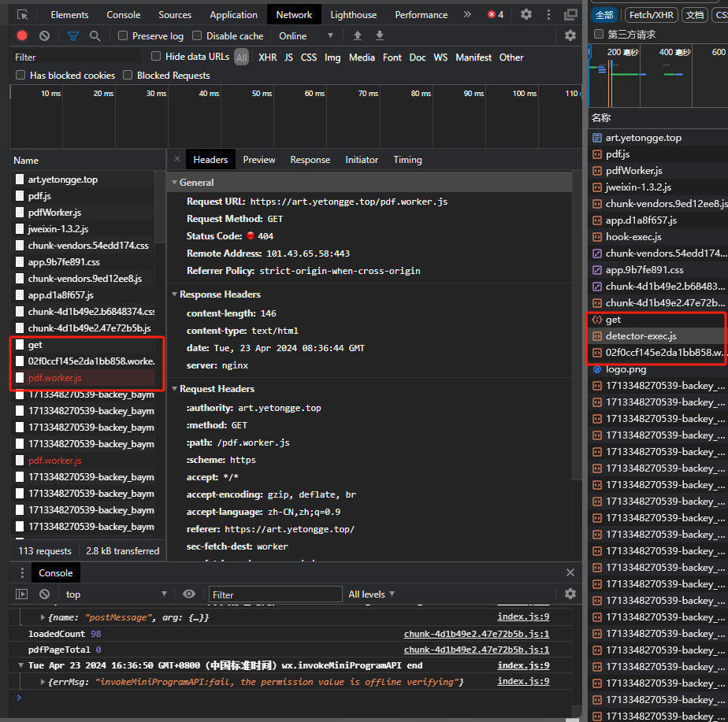Create live expression with the eye icon

click(189, 594)
